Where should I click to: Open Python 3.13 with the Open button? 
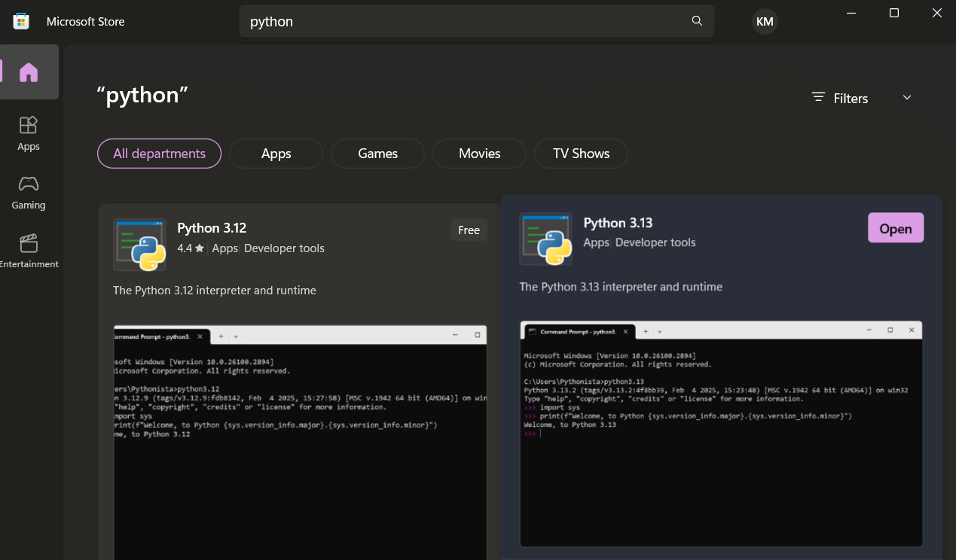click(896, 229)
